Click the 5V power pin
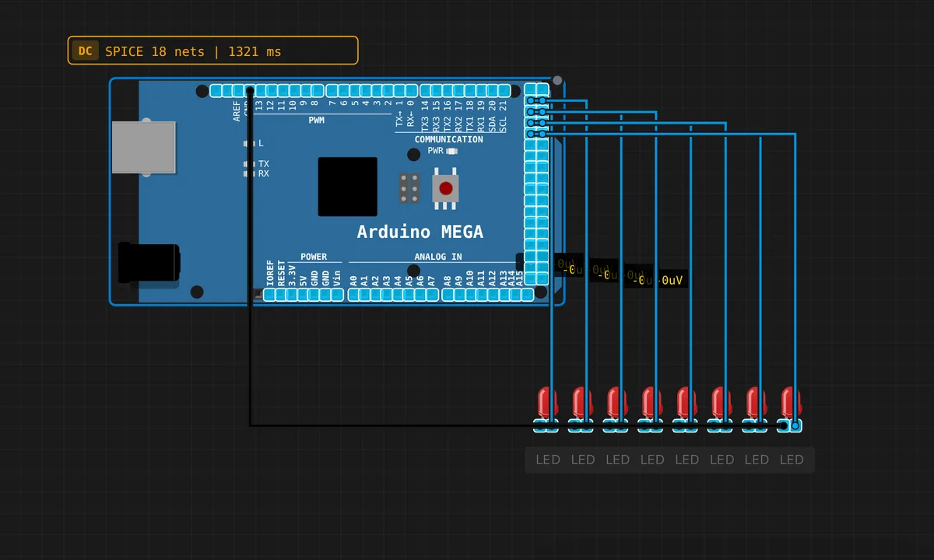Image resolution: width=934 pixels, height=560 pixels. pyautogui.click(x=303, y=295)
